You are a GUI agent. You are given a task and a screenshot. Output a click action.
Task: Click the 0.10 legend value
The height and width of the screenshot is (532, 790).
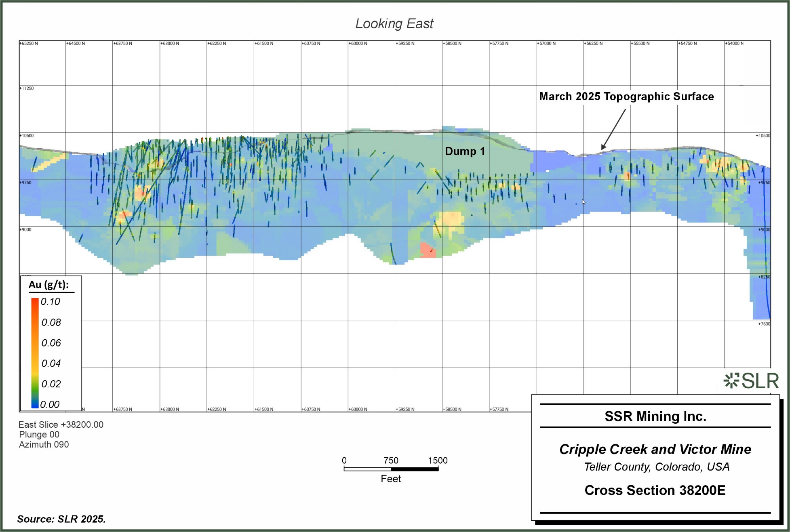click(50, 302)
